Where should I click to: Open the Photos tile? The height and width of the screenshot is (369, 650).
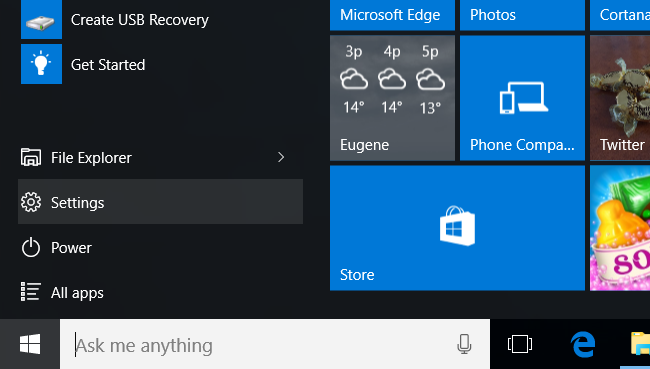point(522,15)
